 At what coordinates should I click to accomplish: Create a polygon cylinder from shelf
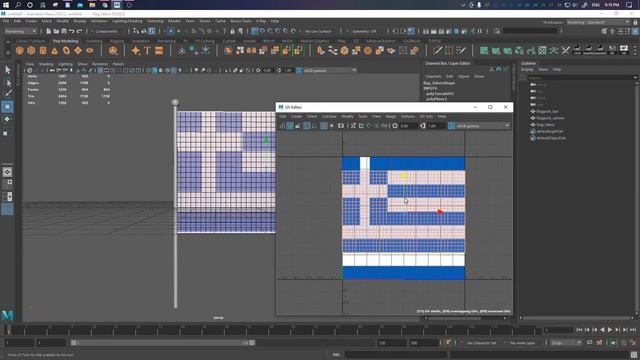point(43,51)
